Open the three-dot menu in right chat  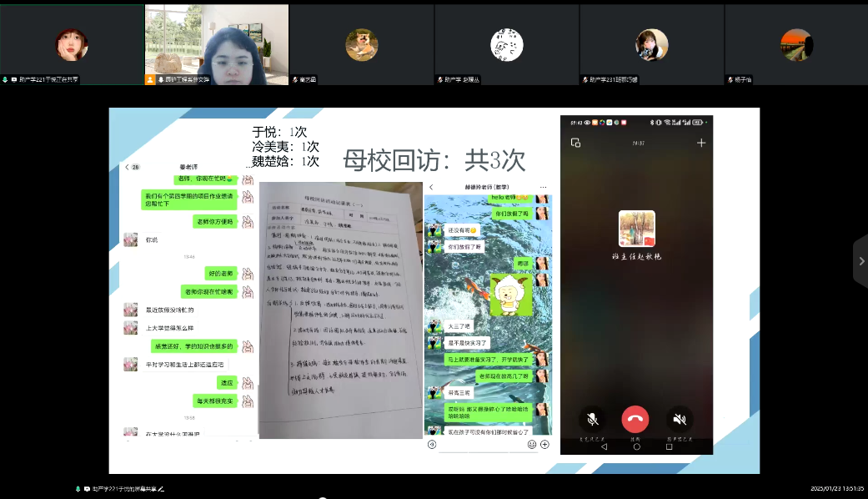(544, 187)
